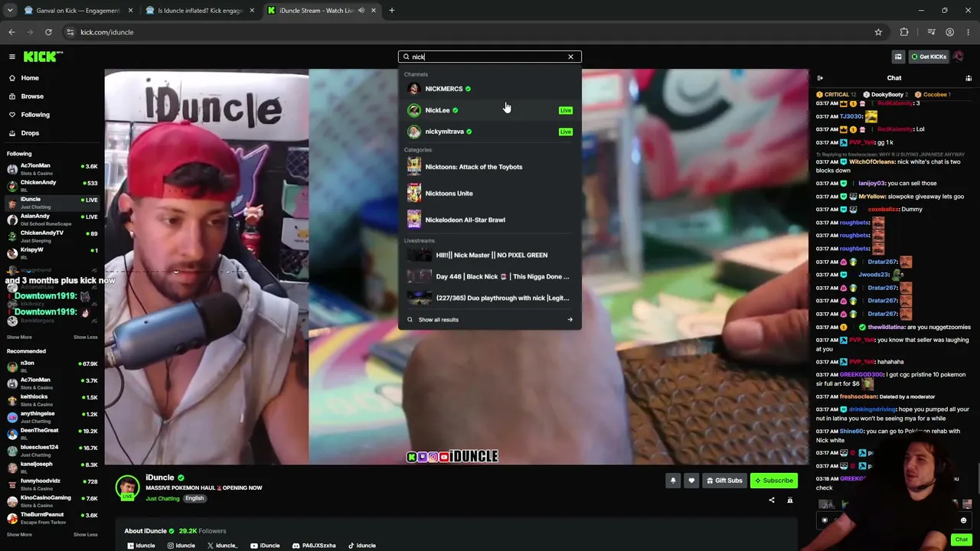980x551 pixels.
Task: Open KrispyW in the Following list
Action: [52, 253]
